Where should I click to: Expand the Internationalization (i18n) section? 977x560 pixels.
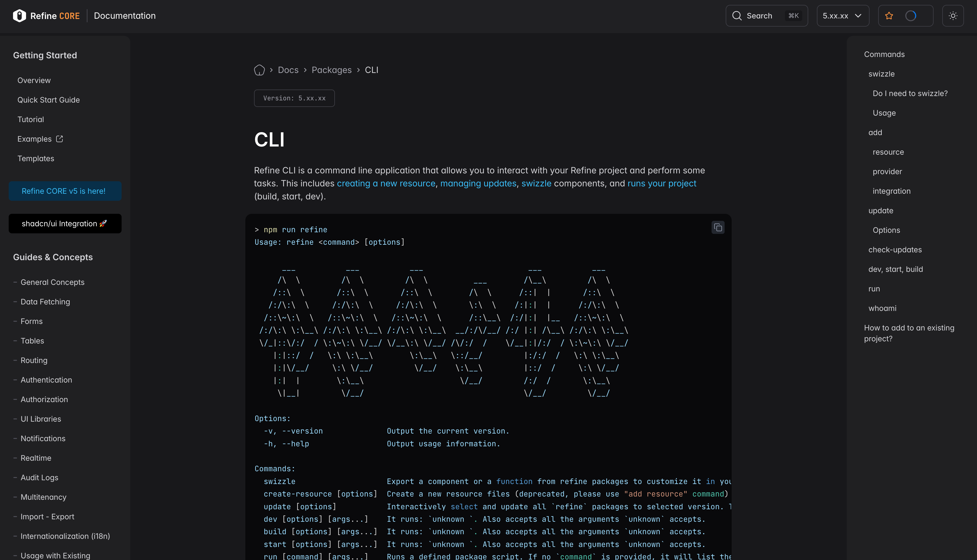click(65, 537)
